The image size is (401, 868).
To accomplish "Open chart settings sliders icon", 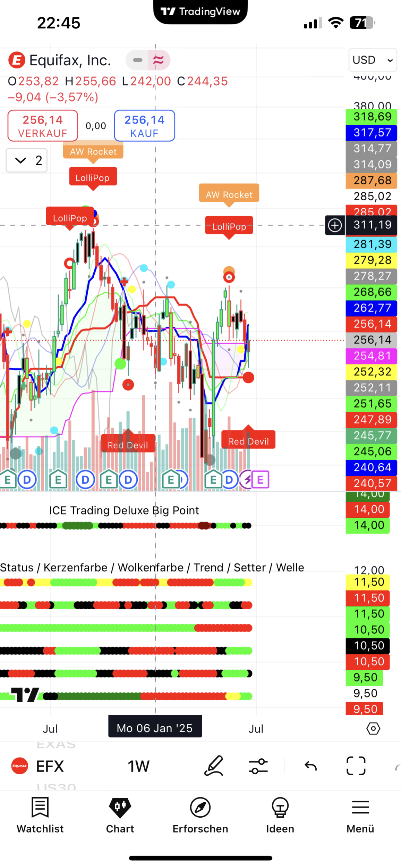I will click(x=258, y=766).
